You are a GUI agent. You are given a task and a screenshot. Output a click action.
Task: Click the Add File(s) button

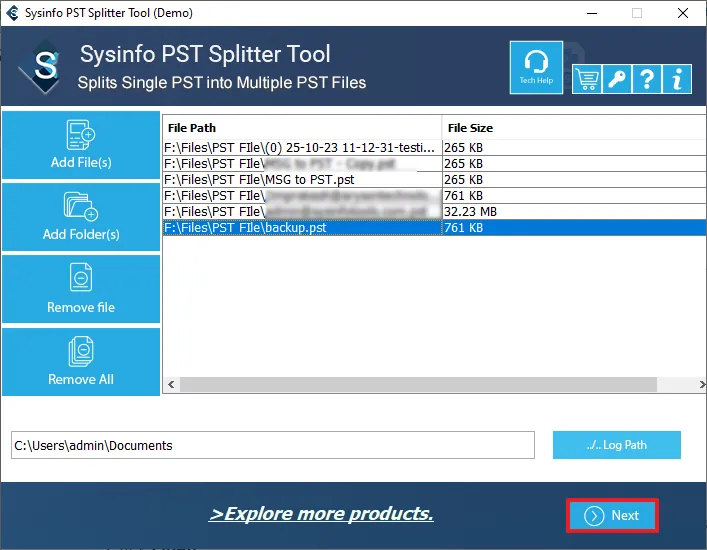81,145
